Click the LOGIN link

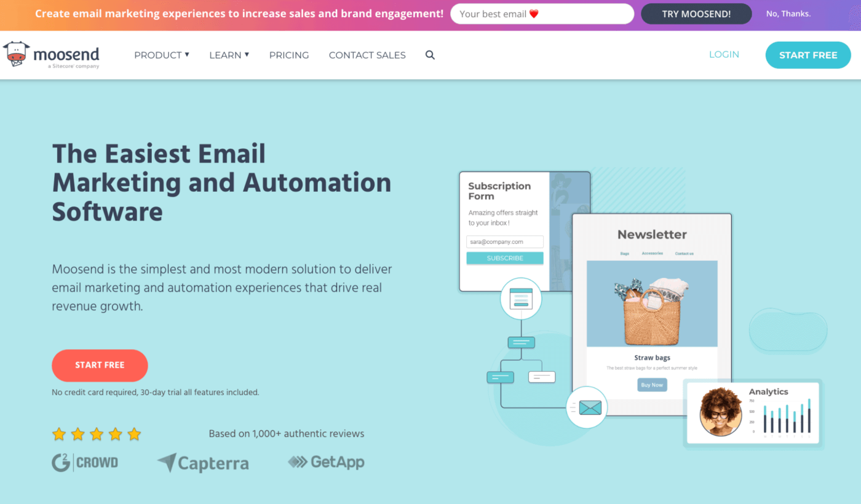pos(724,55)
